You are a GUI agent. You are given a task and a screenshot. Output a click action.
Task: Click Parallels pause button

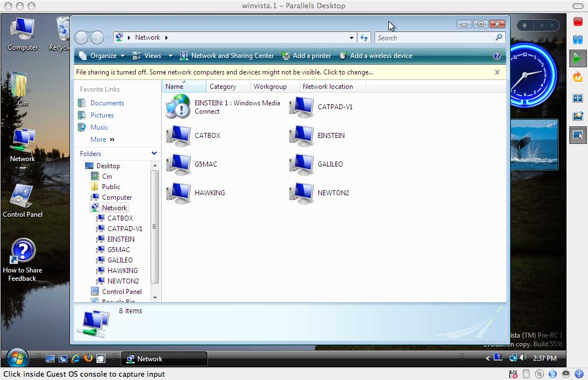(x=578, y=39)
